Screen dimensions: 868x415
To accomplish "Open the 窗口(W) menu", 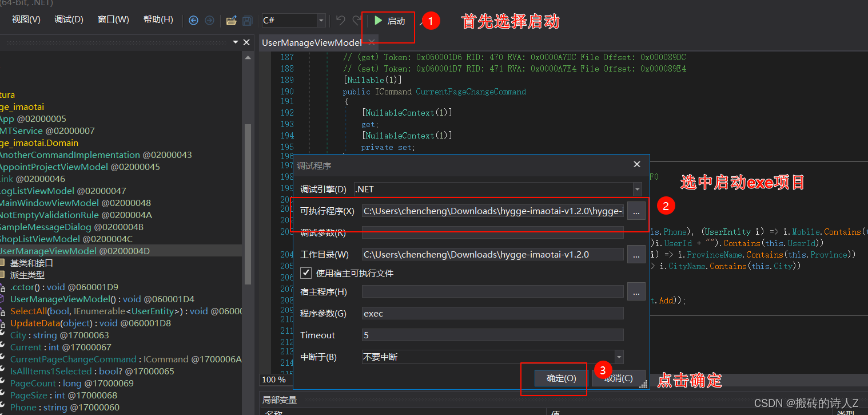I will [x=113, y=19].
